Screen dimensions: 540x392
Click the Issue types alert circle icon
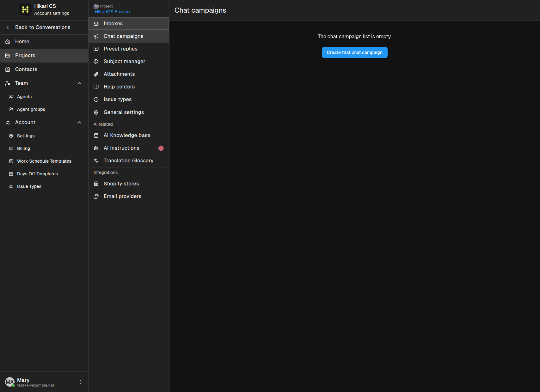96,100
